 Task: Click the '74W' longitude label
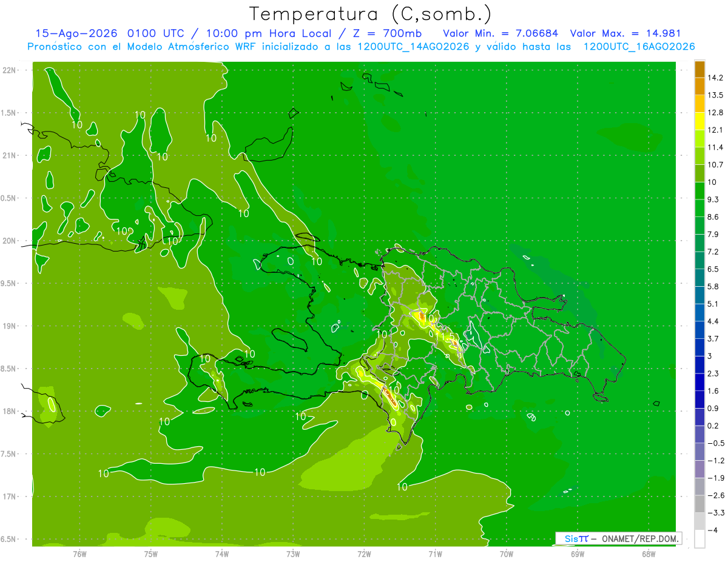coord(222,554)
